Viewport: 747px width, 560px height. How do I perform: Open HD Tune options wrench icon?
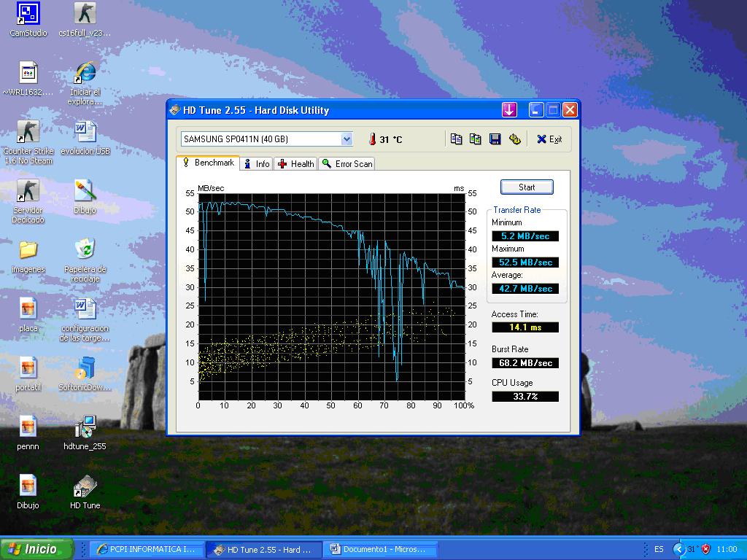514,139
